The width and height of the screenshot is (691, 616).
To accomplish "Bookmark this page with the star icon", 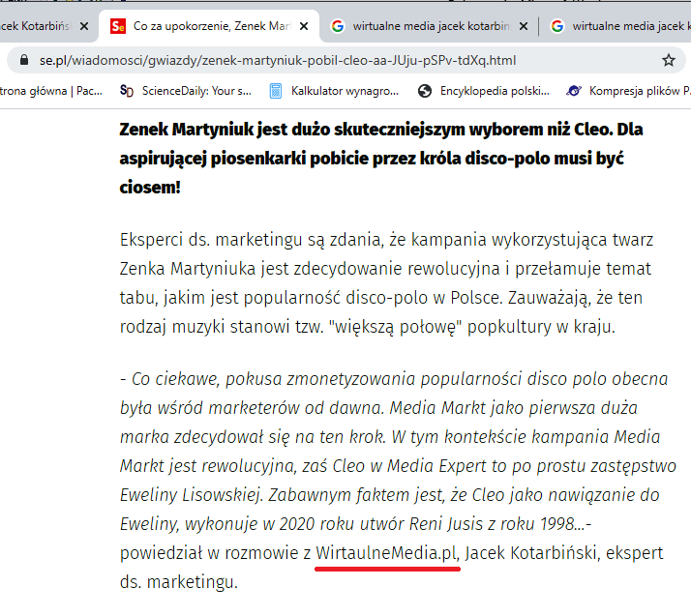I will 669,60.
